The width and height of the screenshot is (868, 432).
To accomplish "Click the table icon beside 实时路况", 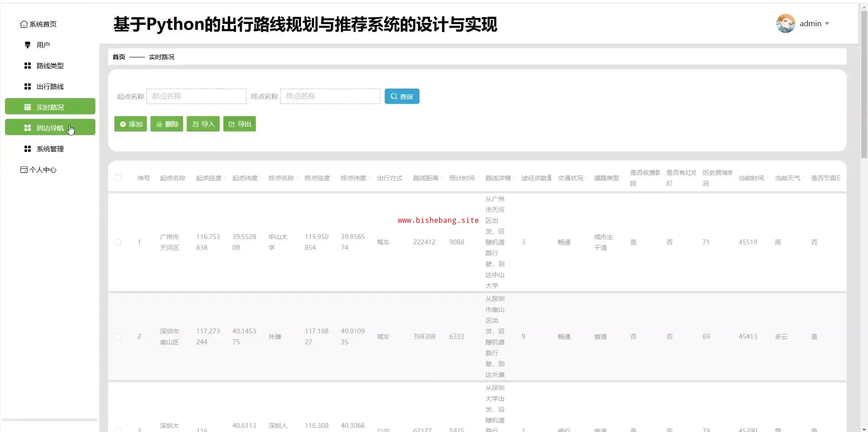I will click(x=28, y=108).
